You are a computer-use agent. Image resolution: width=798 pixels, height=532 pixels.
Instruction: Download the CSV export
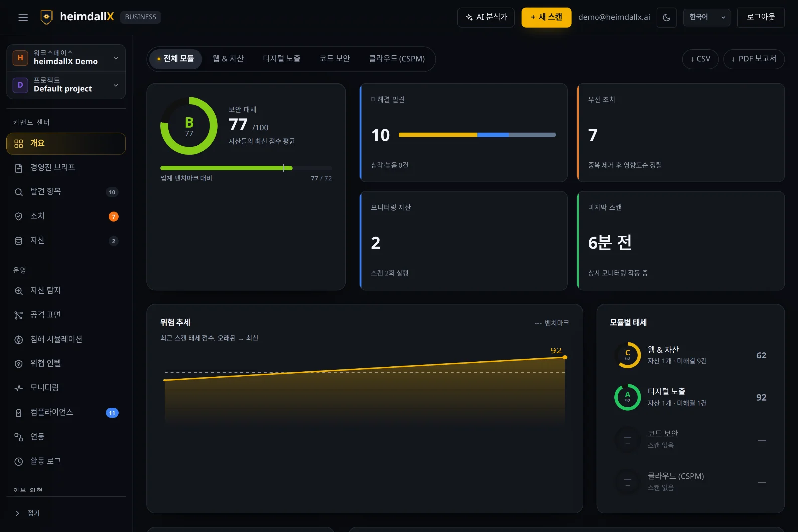[x=700, y=59]
